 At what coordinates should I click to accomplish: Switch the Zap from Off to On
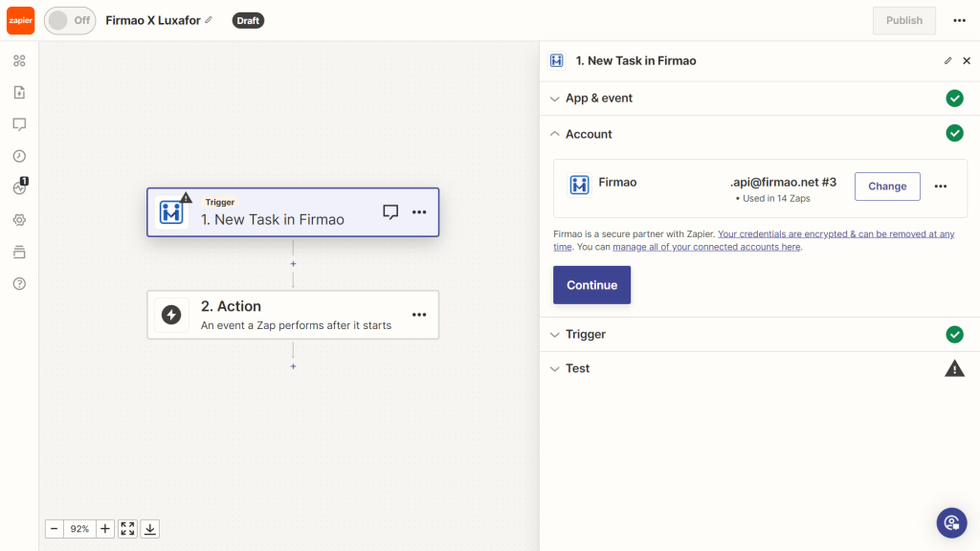pos(69,20)
